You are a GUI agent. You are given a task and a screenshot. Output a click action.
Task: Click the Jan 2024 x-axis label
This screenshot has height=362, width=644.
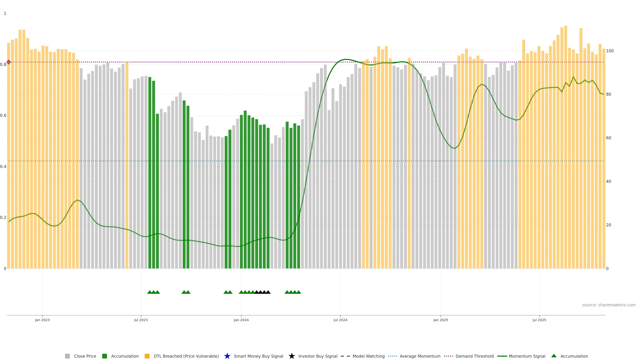pyautogui.click(x=241, y=320)
